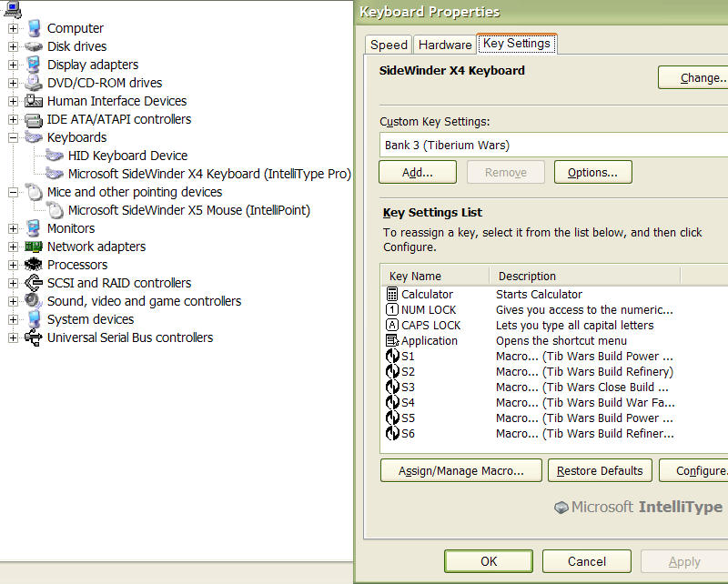This screenshot has height=584, width=728.
Task: Click the Change... button
Action: point(693,77)
